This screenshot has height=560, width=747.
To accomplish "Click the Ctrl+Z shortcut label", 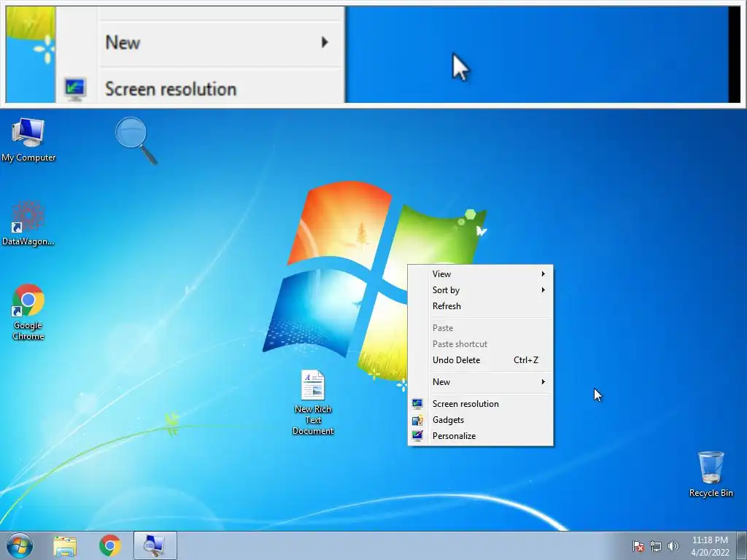I will pyautogui.click(x=526, y=360).
